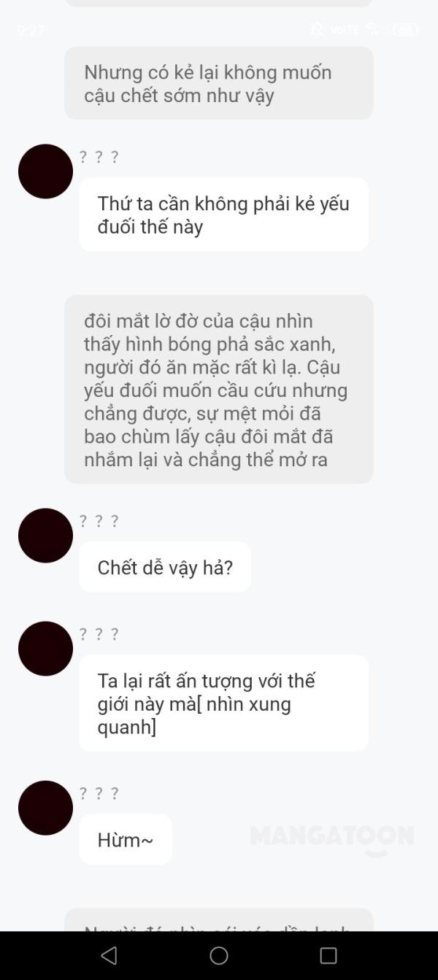Tap the "? ? ?" name above "Hừm~"
The width and height of the screenshot is (438, 980).
(99, 793)
